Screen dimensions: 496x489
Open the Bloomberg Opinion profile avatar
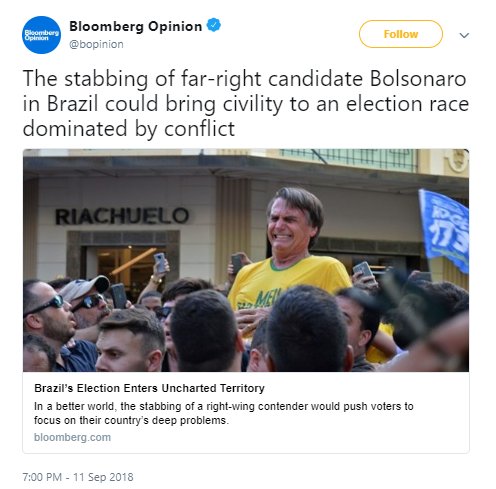coord(41,35)
